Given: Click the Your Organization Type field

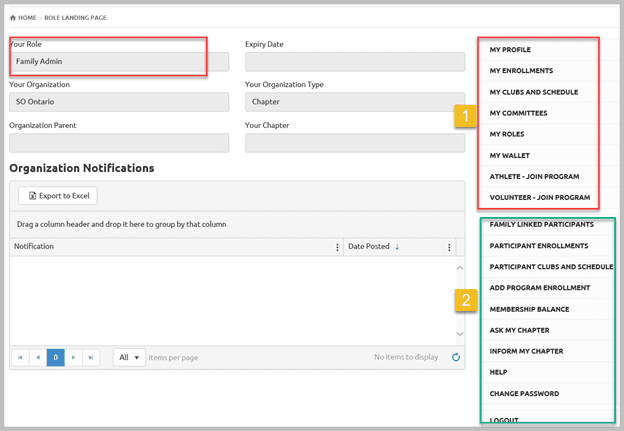Looking at the screenshot, I should (355, 102).
